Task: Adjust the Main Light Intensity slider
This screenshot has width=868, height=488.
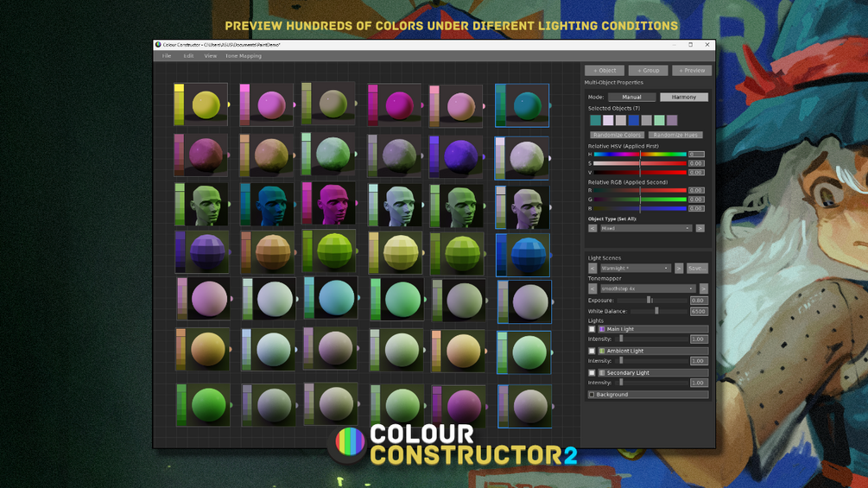Action: click(652, 339)
